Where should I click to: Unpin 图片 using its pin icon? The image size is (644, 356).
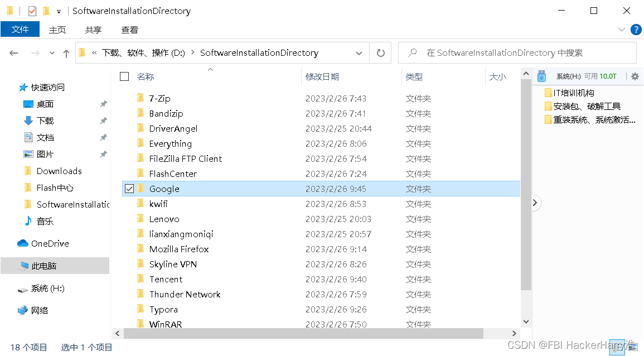click(104, 154)
